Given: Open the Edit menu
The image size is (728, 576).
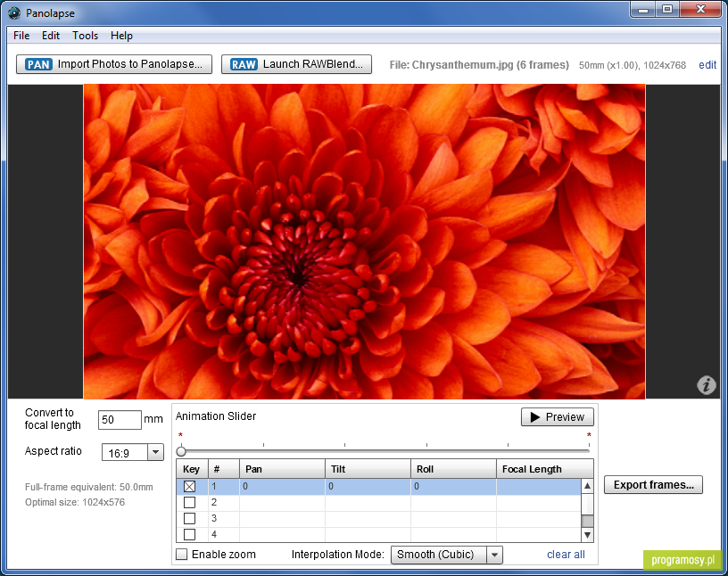Looking at the screenshot, I should pos(51,36).
